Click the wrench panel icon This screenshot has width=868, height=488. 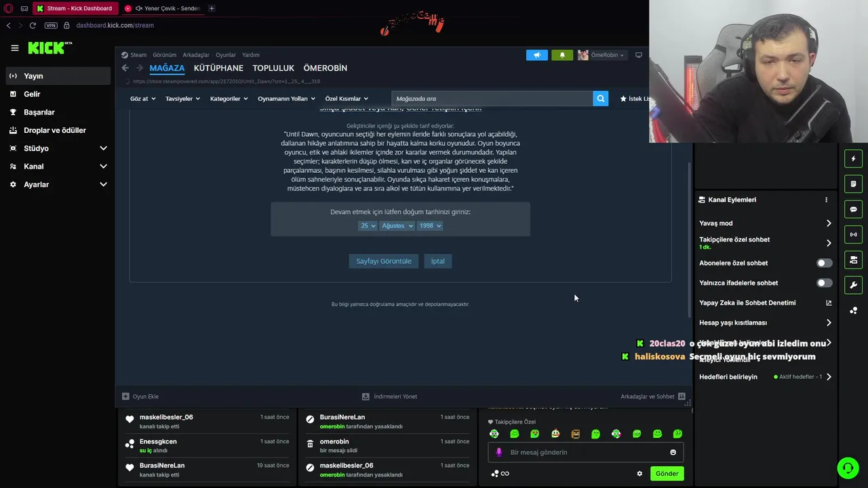point(854,285)
